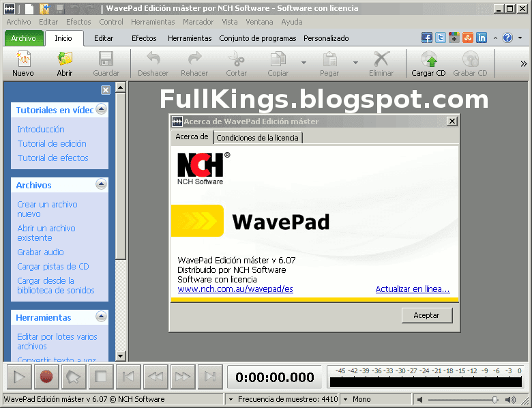Open dropdown arrow next to help icon
532x408 pixels.
[x=520, y=38]
